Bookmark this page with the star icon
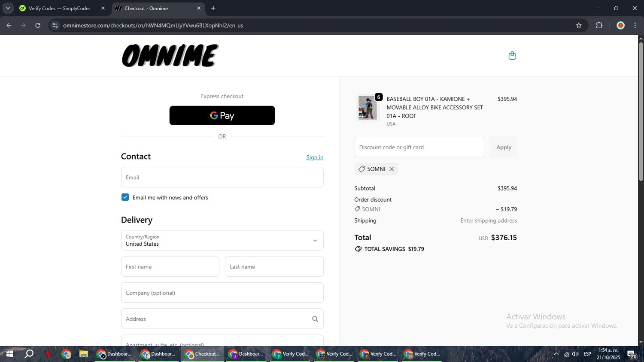The image size is (644, 362). click(579, 25)
